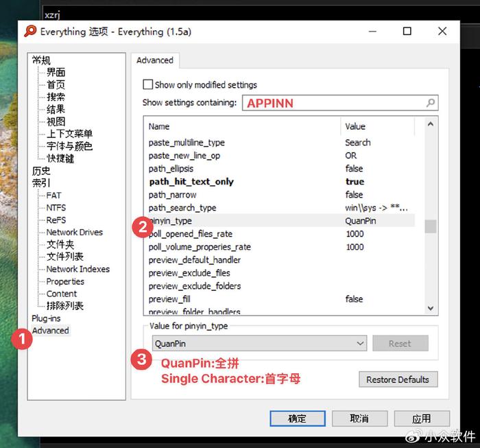
Task: Select the preview_fill setting row
Action: coord(279,299)
